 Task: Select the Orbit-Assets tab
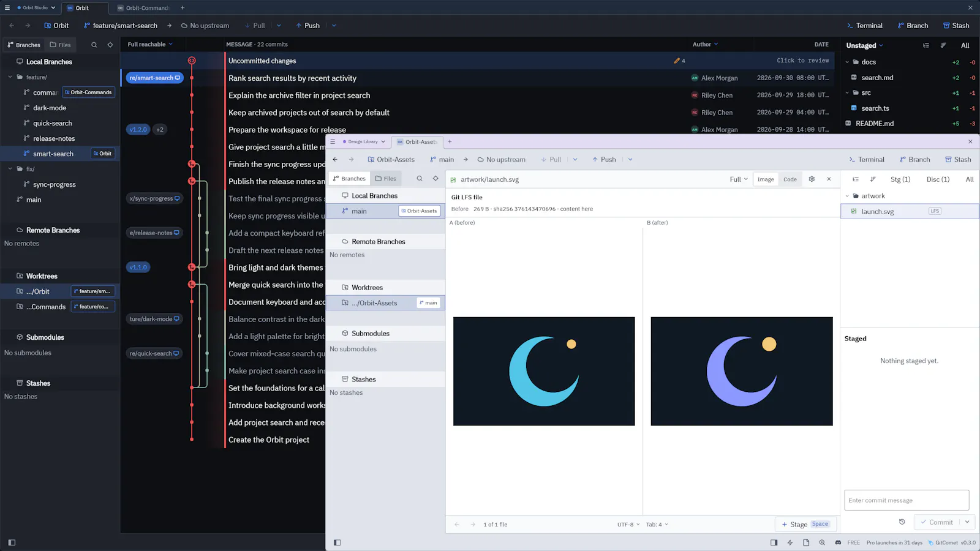(x=417, y=141)
